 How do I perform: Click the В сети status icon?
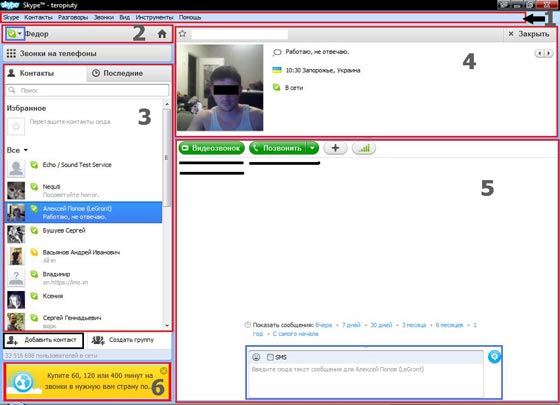tap(276, 87)
